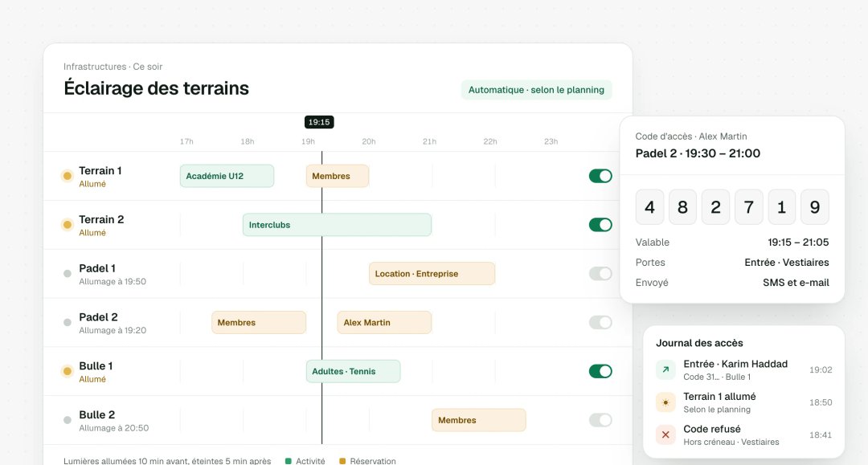Viewport: 868px width, 465px height.
Task: Click the first access code digit 4
Action: tap(649, 206)
